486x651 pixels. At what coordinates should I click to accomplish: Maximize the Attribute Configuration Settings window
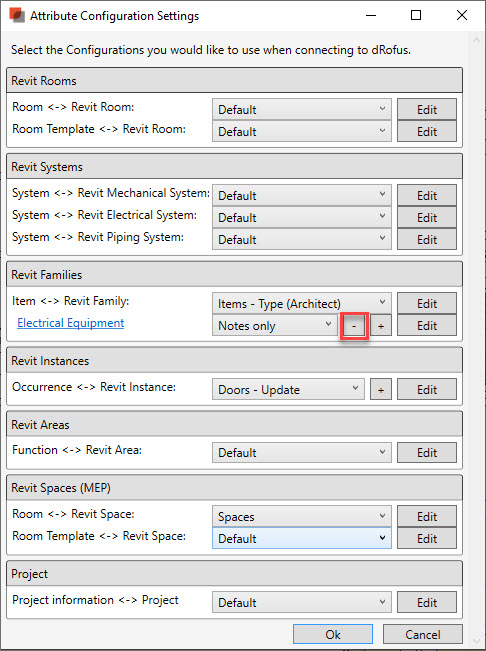(416, 15)
